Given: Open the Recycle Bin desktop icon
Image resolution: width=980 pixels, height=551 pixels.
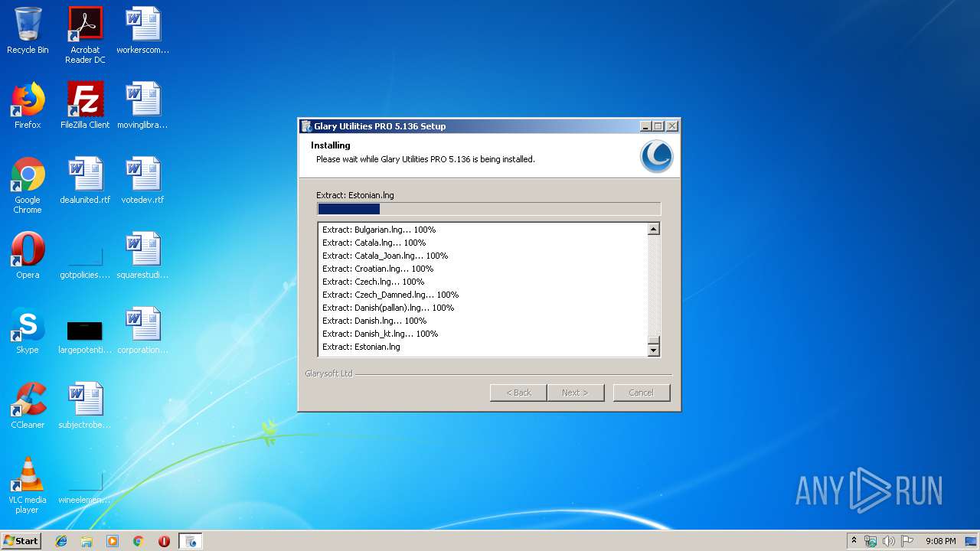Looking at the screenshot, I should click(x=28, y=31).
